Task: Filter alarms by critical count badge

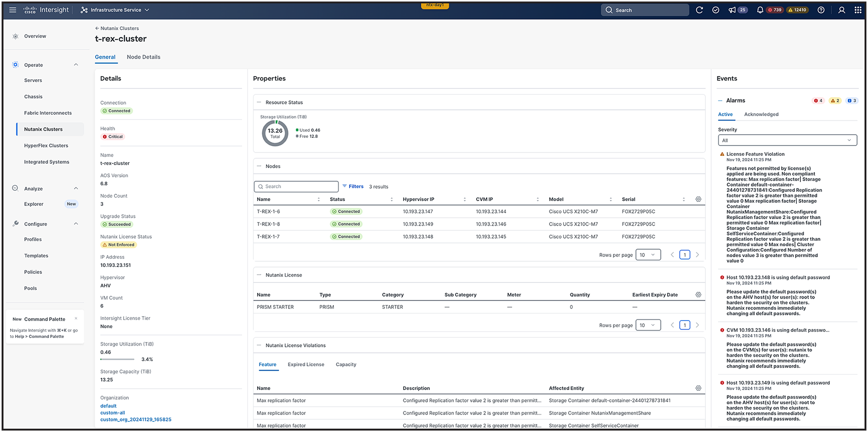Action: [x=818, y=101]
